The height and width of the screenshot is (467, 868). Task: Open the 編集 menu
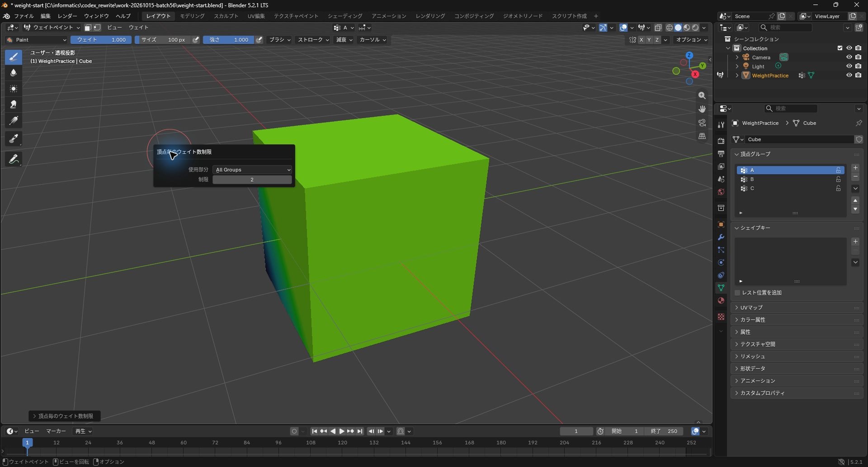46,16
